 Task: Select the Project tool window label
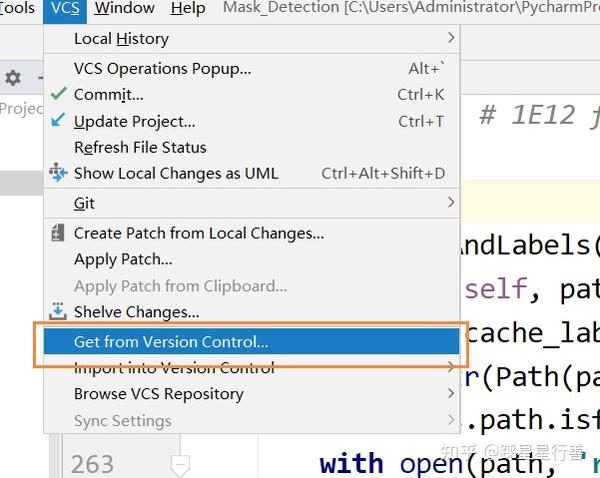[x=20, y=109]
